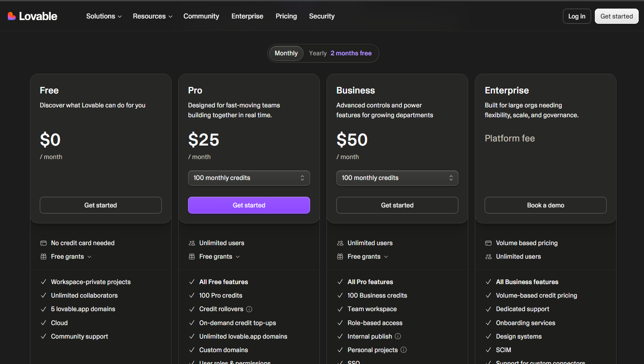Image resolution: width=644 pixels, height=364 pixels.
Task: Click '100 Business credits' feature text
Action: coord(377,295)
